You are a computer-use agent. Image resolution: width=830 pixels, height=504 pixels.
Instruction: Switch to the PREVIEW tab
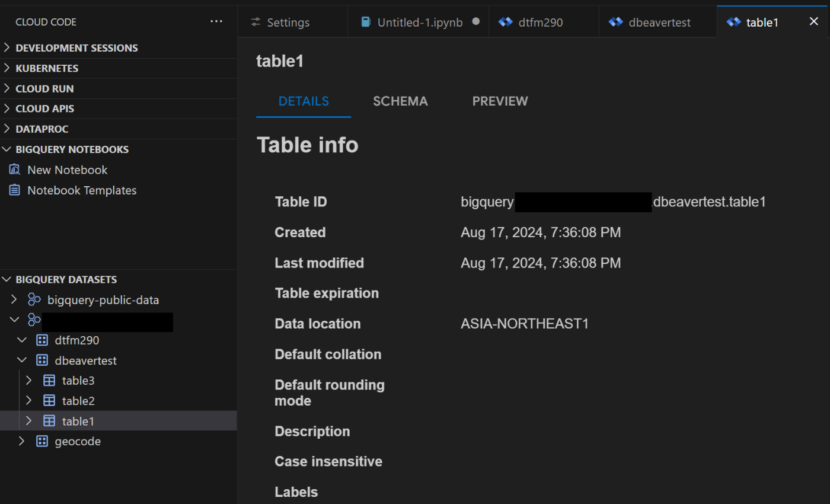500,101
